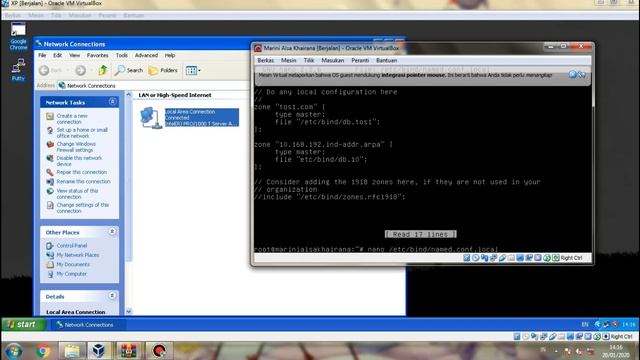This screenshot has width=640, height=360.
Task: Open File Explorer from host taskbar
Action: 72,351
